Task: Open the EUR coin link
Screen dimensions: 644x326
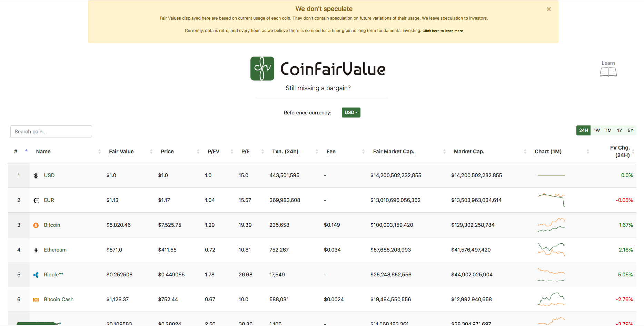Action: click(x=49, y=200)
